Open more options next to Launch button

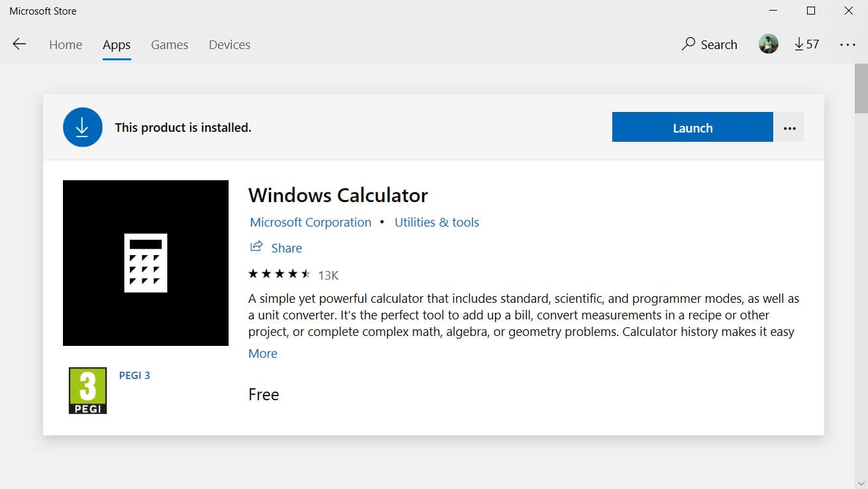coord(789,127)
